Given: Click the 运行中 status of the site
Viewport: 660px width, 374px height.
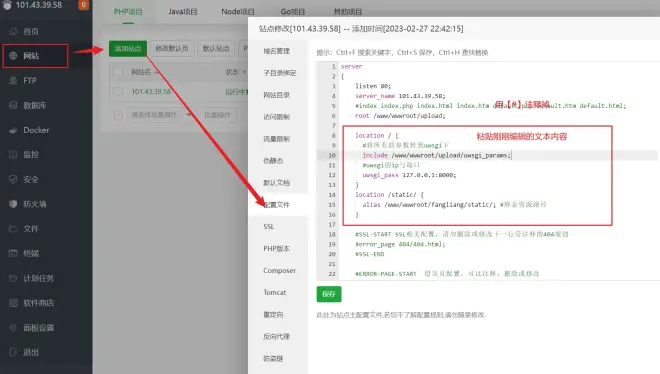Looking at the screenshot, I should pos(236,92).
